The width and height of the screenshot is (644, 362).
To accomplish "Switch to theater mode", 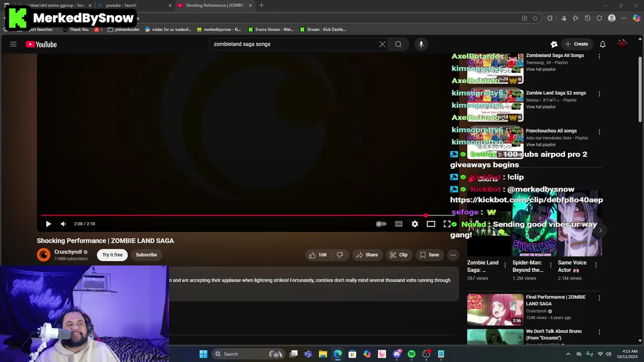I will 431,224.
